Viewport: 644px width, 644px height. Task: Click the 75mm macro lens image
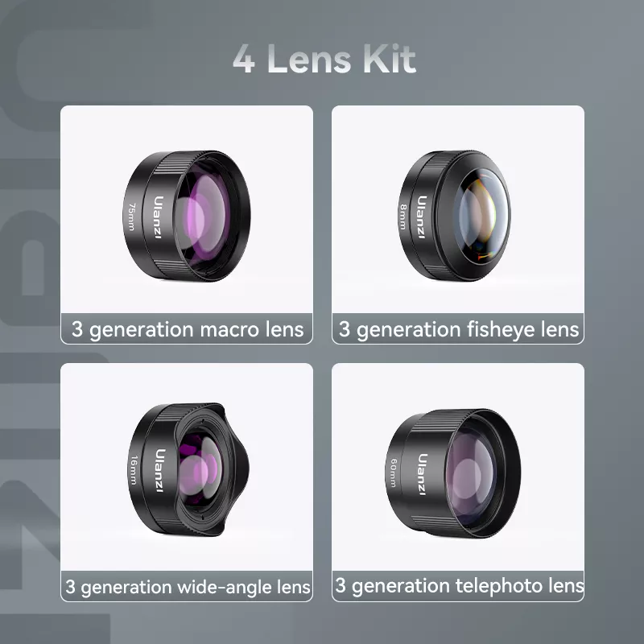coord(187,216)
